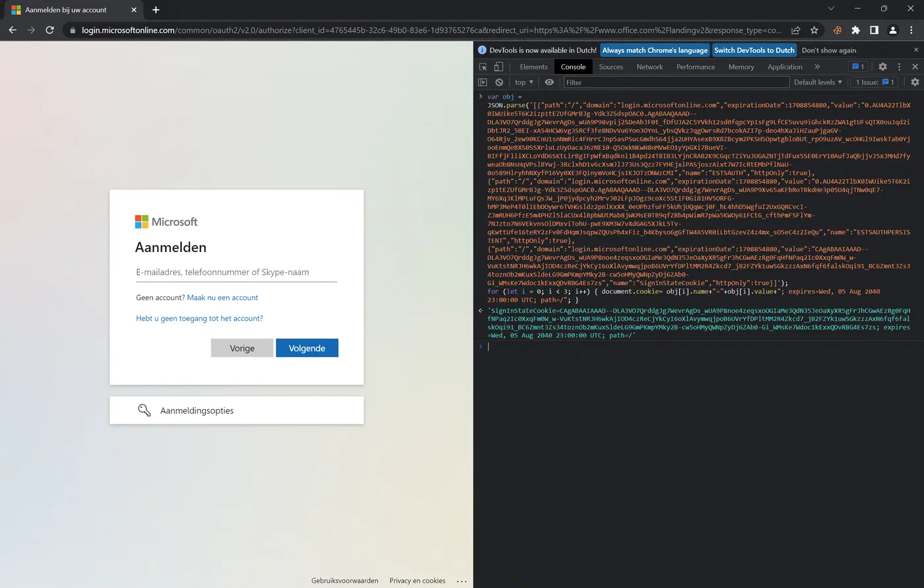Screen dimensions: 924x588
Task: Bookmark this page with the star icon
Action: (814, 30)
